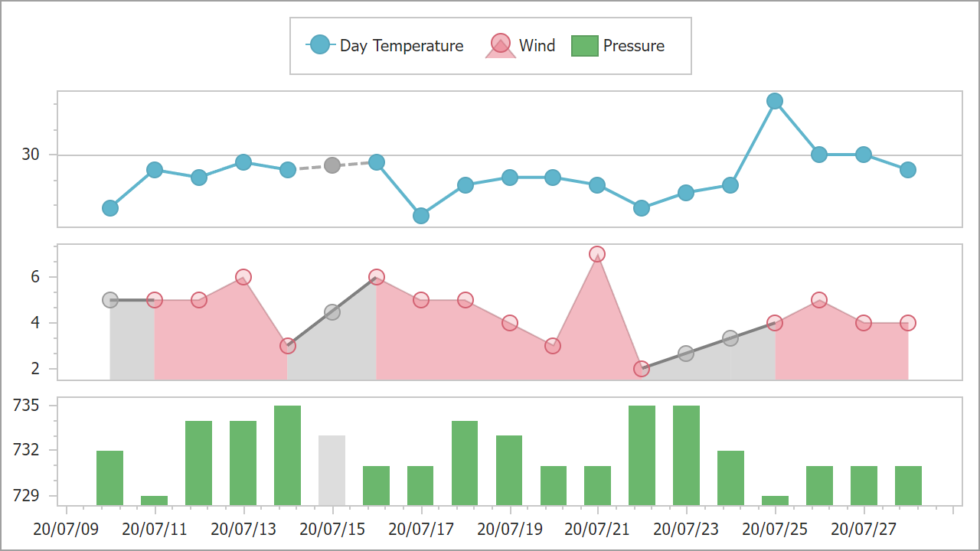980x551 pixels.
Task: Click the green Pressure legend swatch
Action: pyautogui.click(x=584, y=46)
